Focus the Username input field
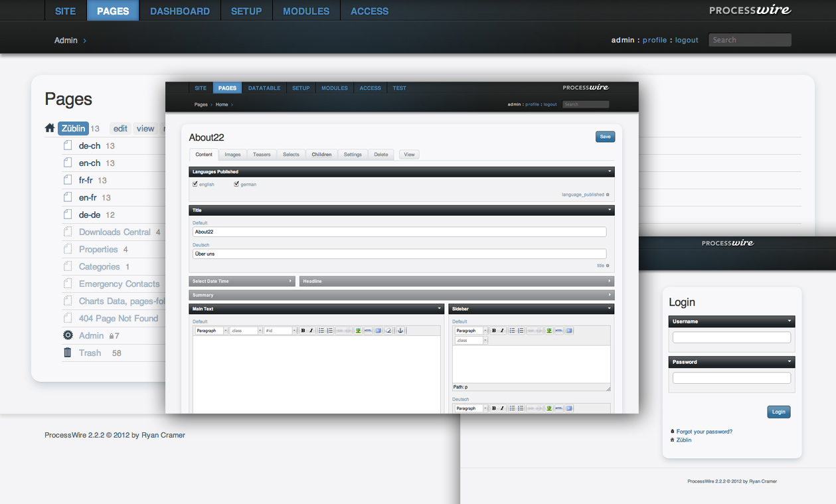836x504 pixels. coord(732,337)
